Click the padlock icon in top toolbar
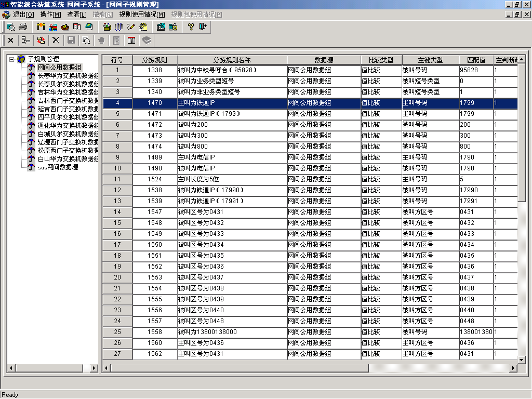This screenshot has height=399, width=532. pos(173,26)
